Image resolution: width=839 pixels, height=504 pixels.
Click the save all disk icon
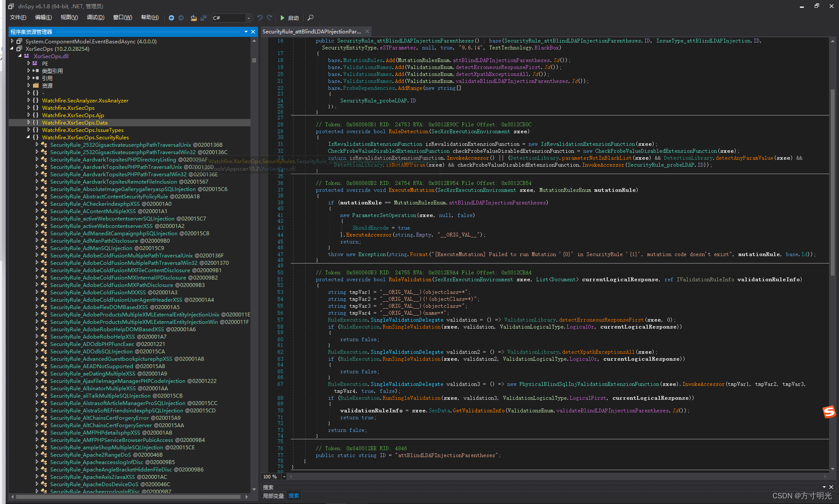tap(203, 18)
